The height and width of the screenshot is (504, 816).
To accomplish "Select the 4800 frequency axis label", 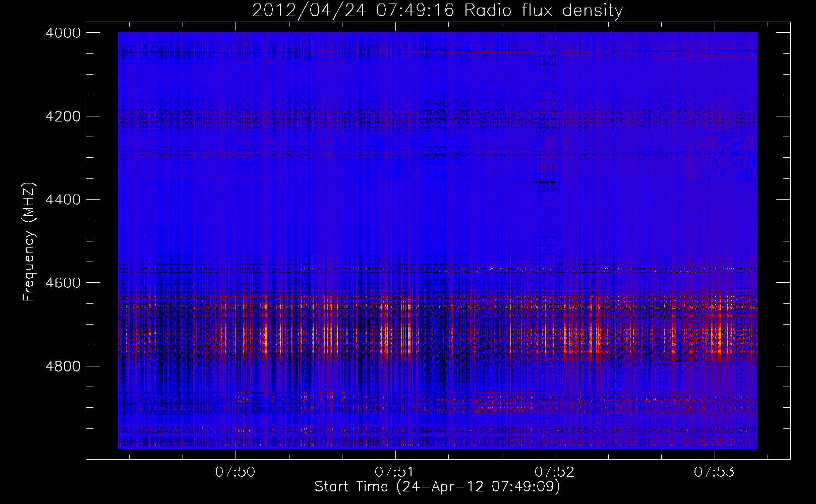I will pyautogui.click(x=63, y=366).
